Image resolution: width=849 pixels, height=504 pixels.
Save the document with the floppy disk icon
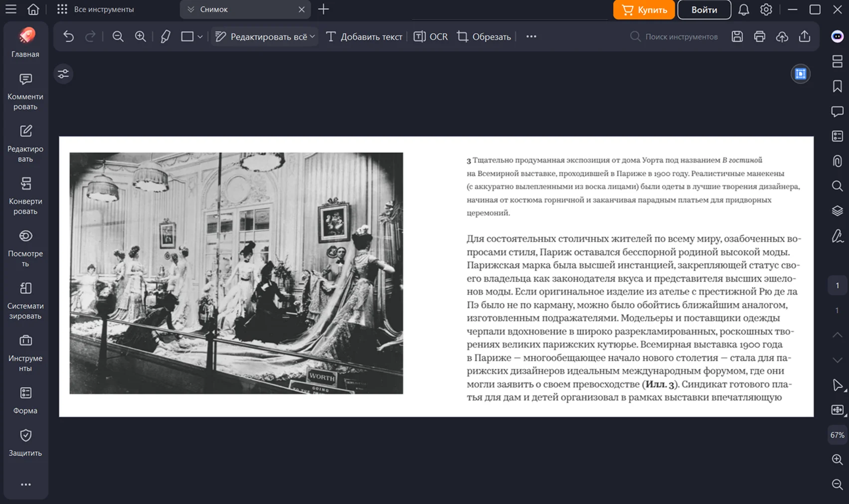click(737, 36)
